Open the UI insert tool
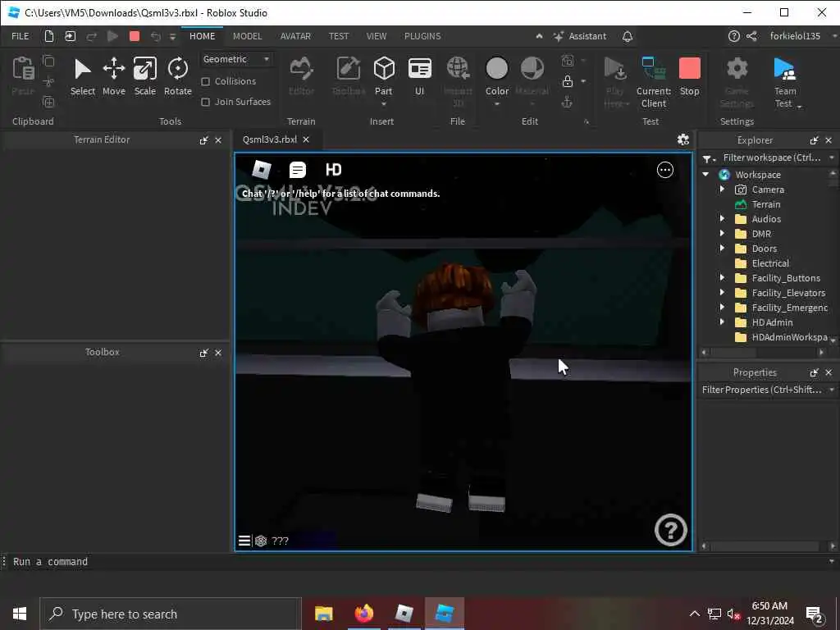 [419, 77]
